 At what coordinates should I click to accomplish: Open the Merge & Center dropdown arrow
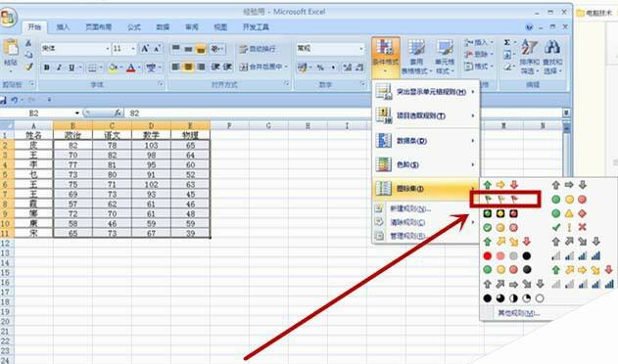(x=286, y=67)
